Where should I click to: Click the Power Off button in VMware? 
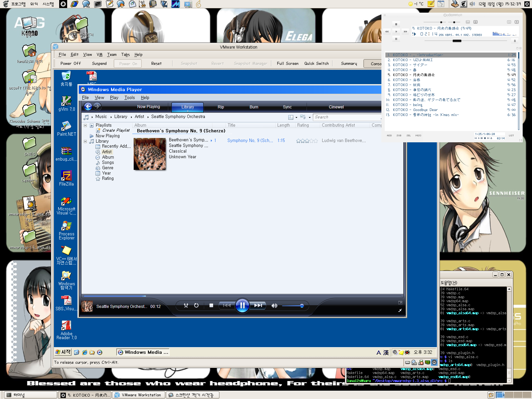pos(70,64)
